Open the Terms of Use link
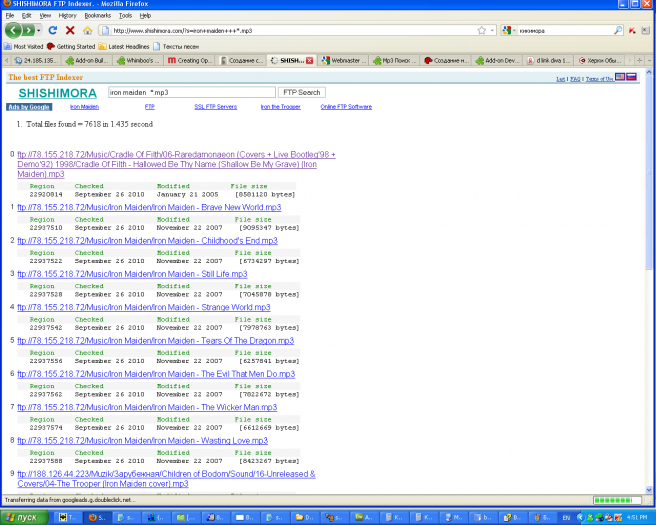The width and height of the screenshot is (656, 525). (600, 79)
